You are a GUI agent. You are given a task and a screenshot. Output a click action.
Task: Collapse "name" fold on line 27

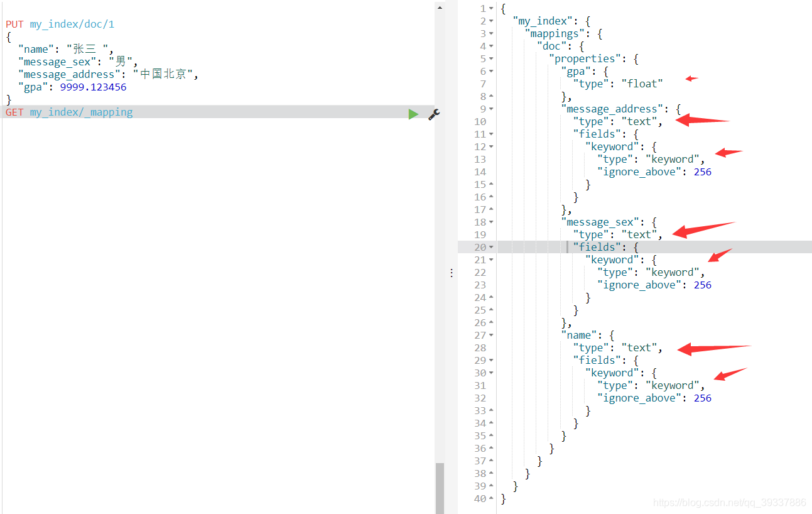pyautogui.click(x=491, y=336)
